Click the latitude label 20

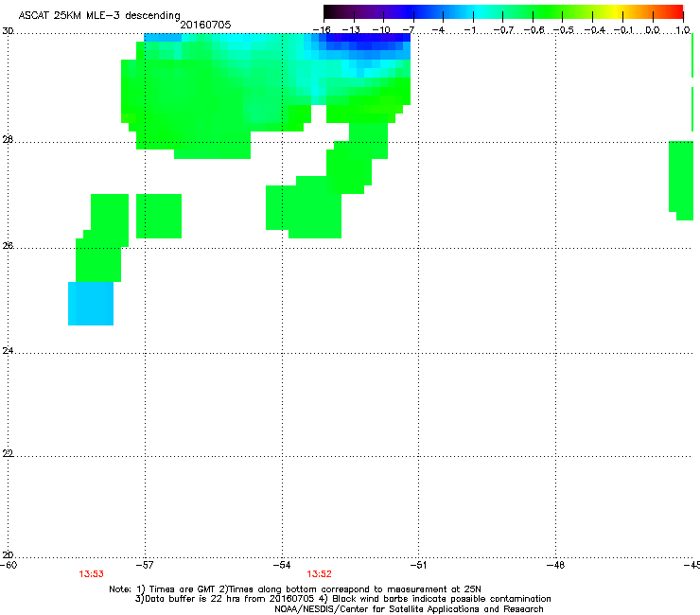8,555
